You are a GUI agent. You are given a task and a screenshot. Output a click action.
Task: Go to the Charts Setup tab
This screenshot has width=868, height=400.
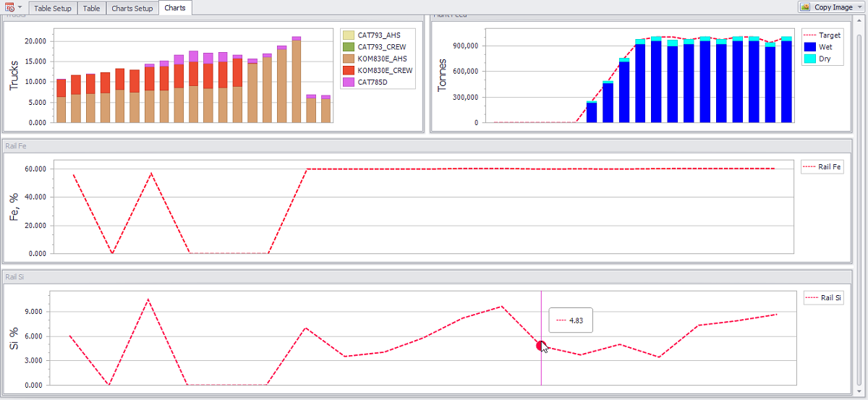pos(132,8)
